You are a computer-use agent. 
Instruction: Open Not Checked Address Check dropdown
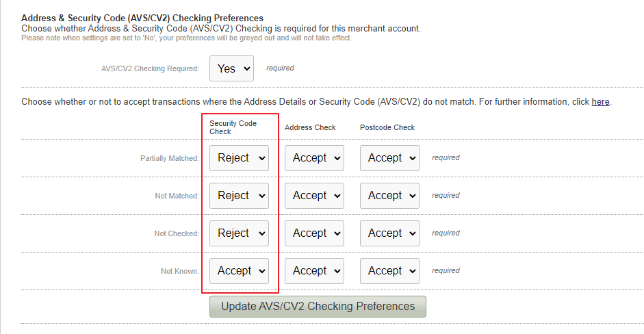point(314,233)
